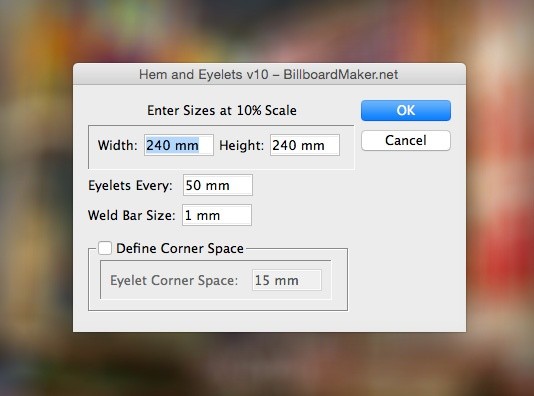
Task: Click the 'Define Corner Space' label text
Action: (180, 248)
